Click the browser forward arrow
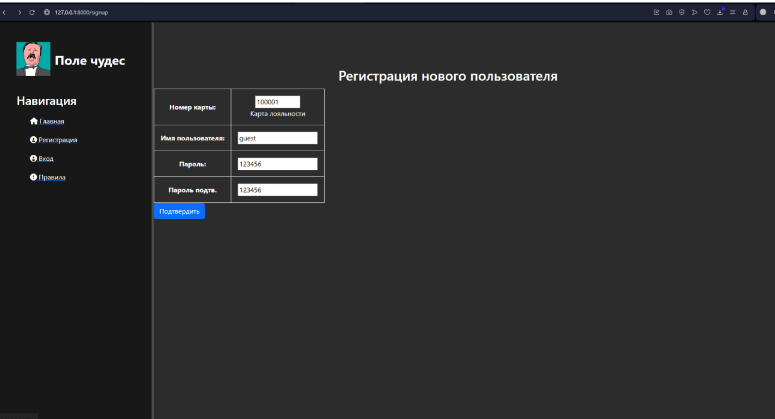This screenshot has width=775, height=419. coord(19,11)
